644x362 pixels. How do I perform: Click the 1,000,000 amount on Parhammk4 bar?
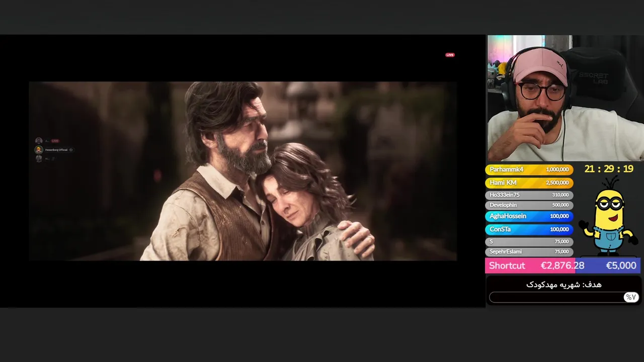point(557,170)
